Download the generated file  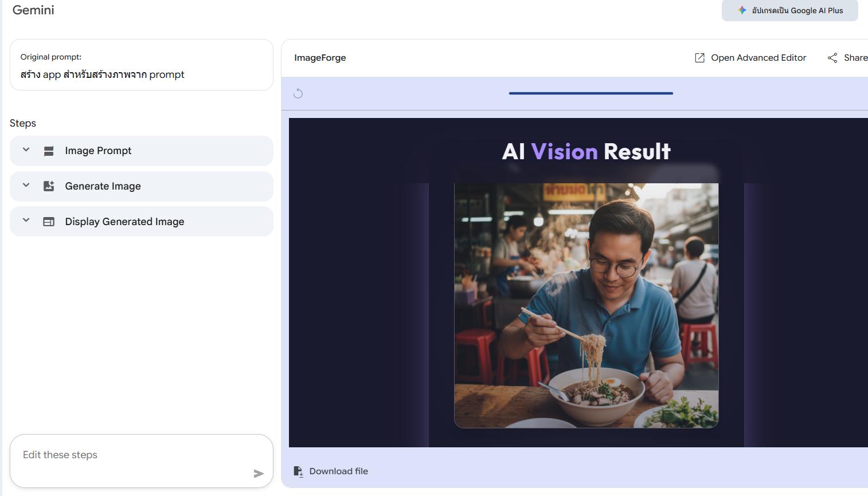331,471
